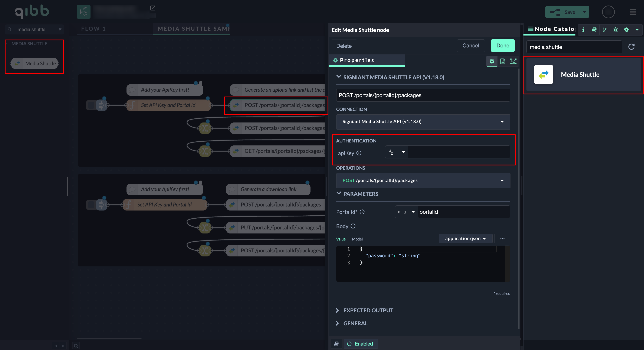The width and height of the screenshot is (644, 350).
Task: Refresh the Node Catalog list
Action: click(x=631, y=47)
